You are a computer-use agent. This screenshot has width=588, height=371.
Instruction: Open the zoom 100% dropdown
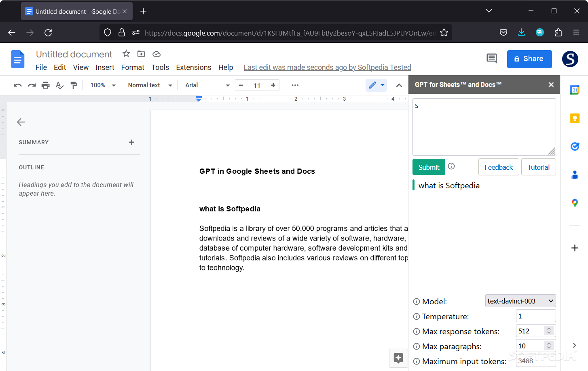click(103, 85)
